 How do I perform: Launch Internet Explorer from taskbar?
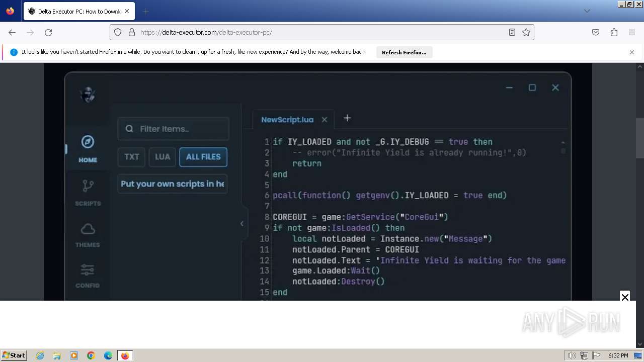(40, 355)
